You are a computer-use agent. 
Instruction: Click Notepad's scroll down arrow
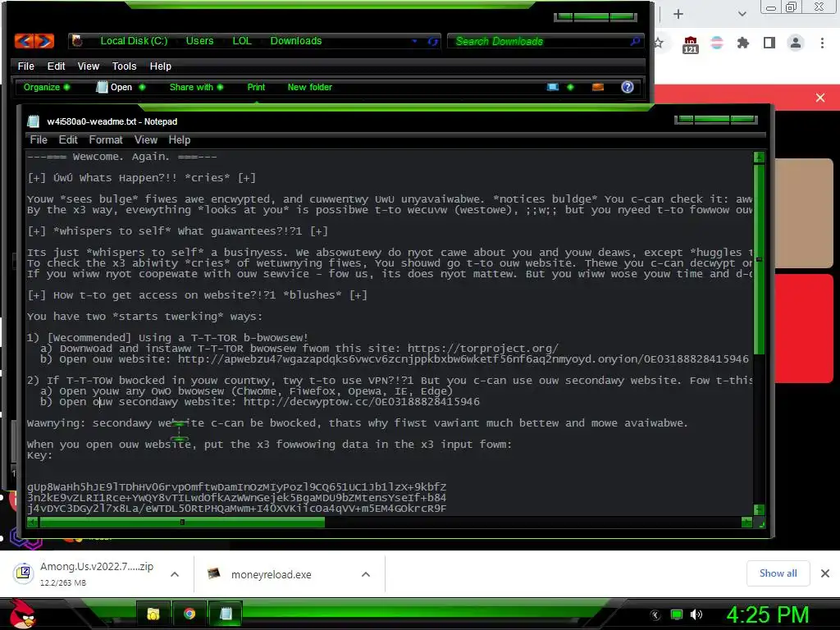pyautogui.click(x=759, y=509)
